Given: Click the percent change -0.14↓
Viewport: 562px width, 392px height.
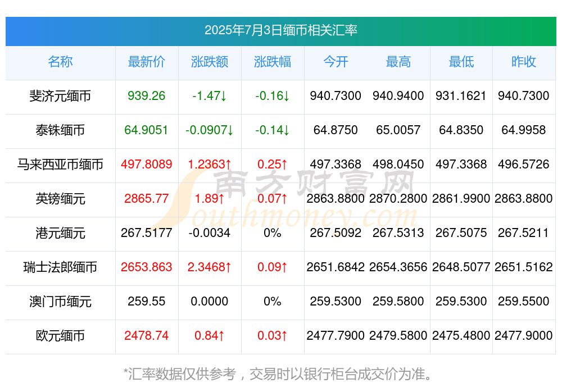Looking at the screenshot, I should click(x=273, y=130).
